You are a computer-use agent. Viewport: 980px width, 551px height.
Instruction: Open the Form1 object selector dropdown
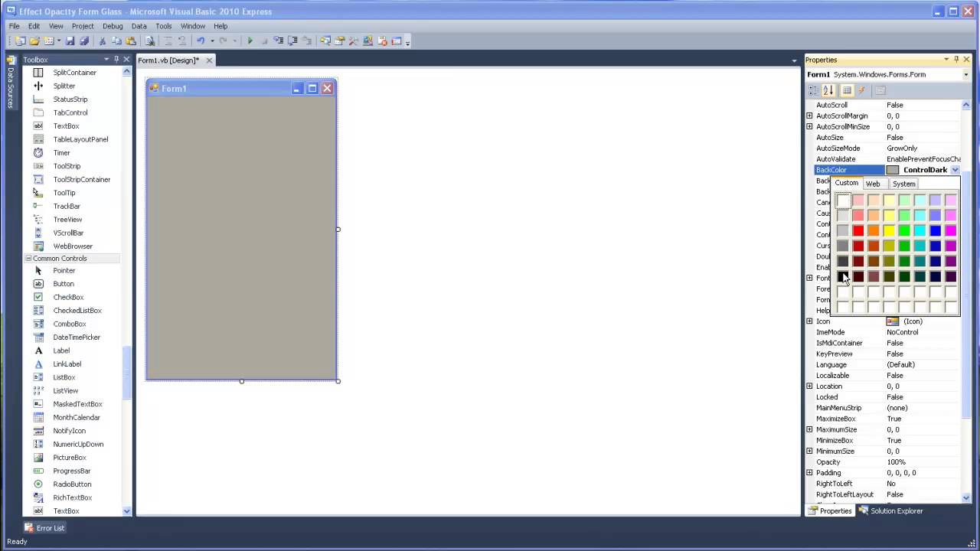tap(965, 74)
